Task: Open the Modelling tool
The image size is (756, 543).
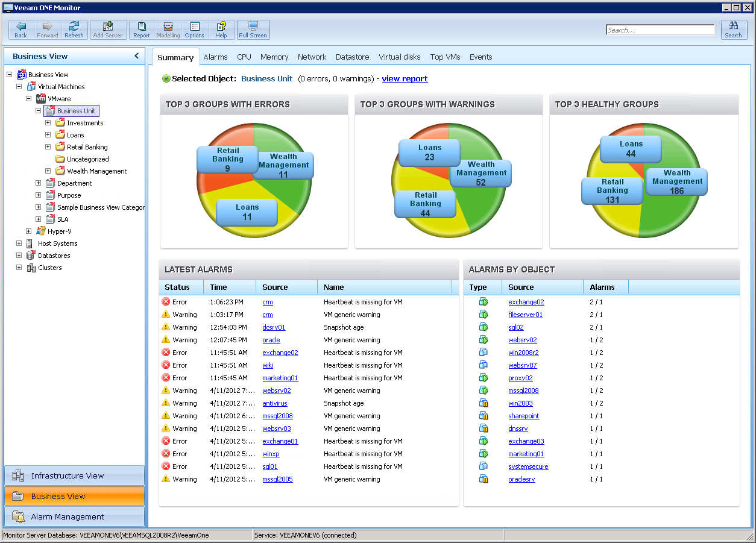Action: (x=168, y=30)
